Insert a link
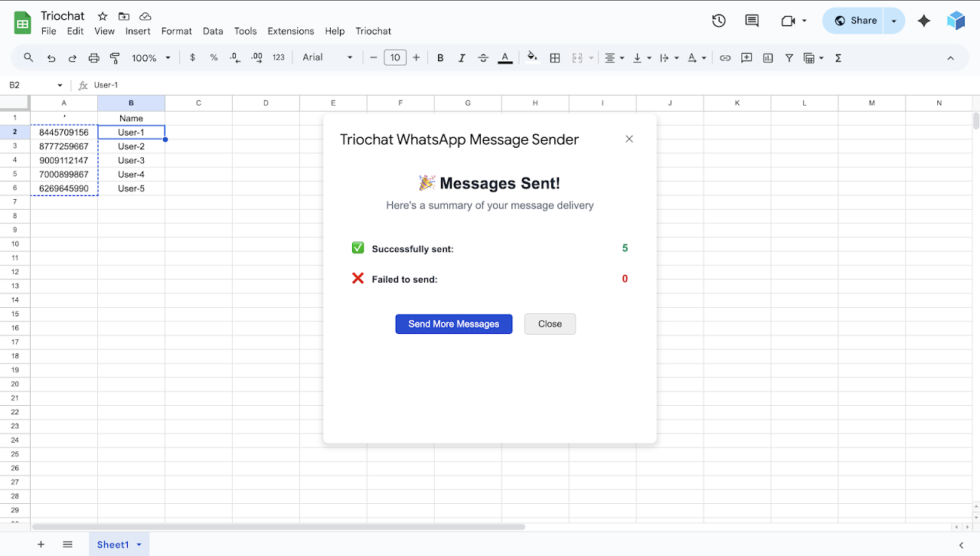This screenshot has width=980, height=556. tap(725, 57)
